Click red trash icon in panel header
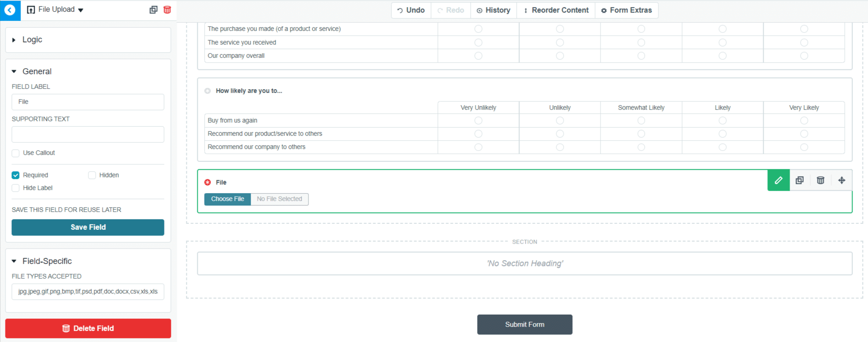Viewport: 868px width, 342px height. coord(167,10)
